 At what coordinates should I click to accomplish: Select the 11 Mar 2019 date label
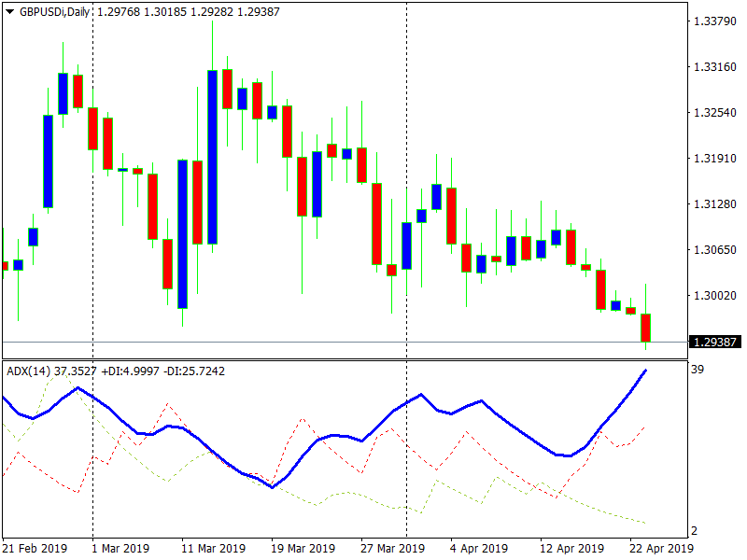[213, 548]
